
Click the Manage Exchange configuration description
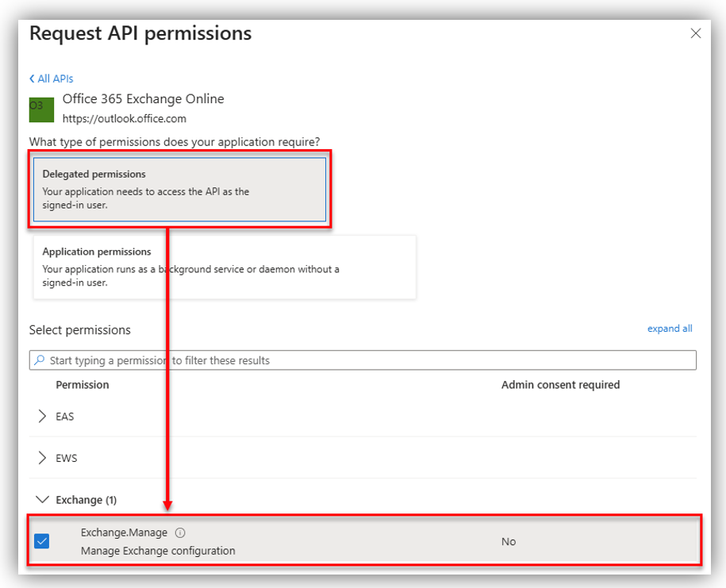tap(158, 551)
